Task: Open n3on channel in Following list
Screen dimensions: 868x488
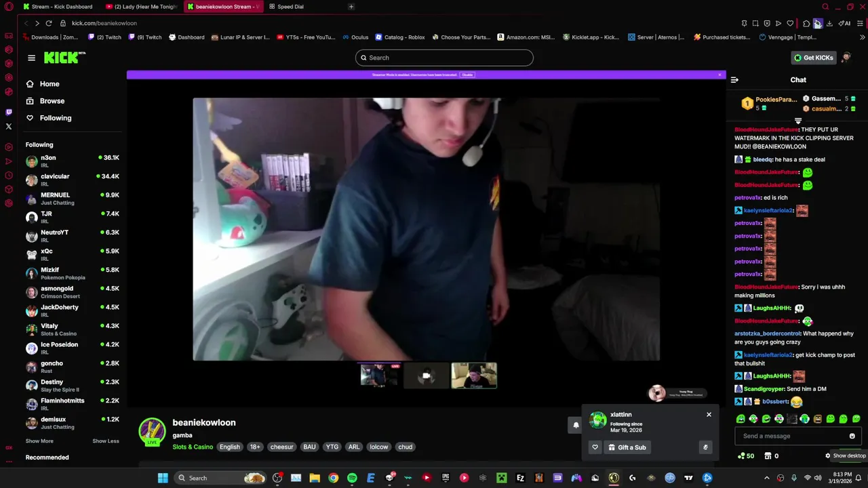Action: pos(72,161)
